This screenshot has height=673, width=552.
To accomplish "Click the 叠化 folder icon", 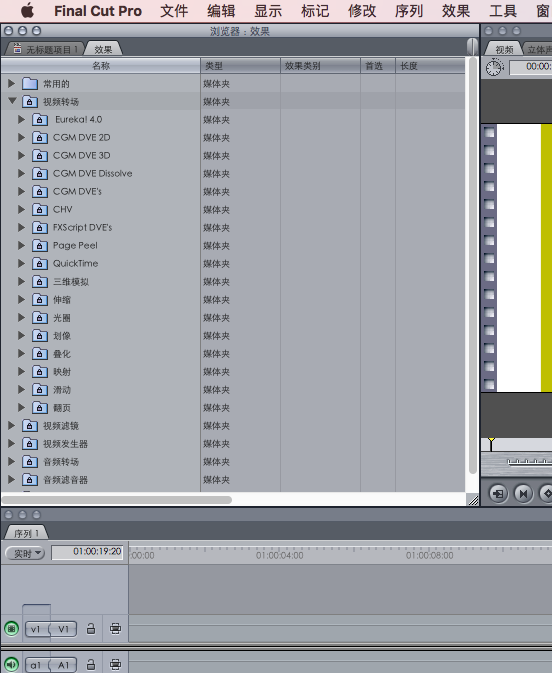I will pos(40,354).
